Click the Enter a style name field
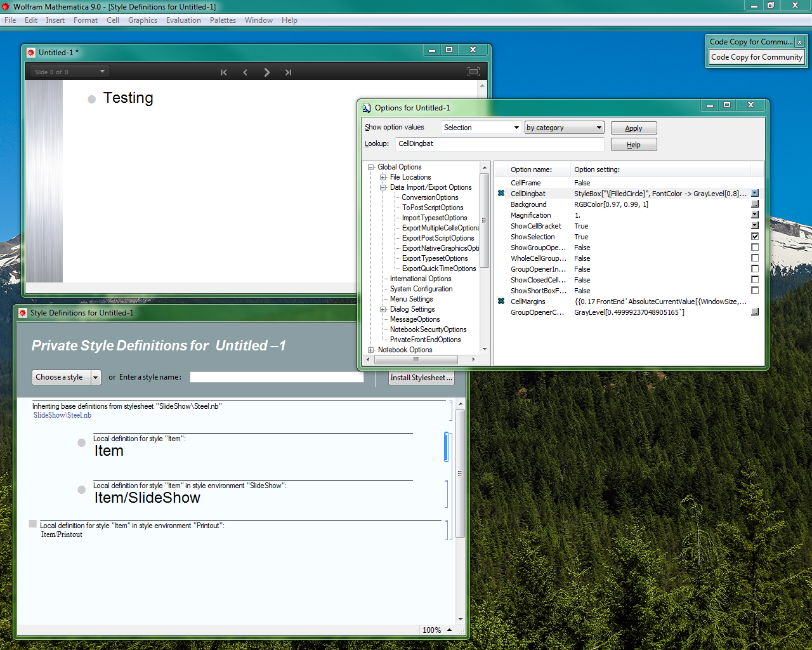 point(277,377)
